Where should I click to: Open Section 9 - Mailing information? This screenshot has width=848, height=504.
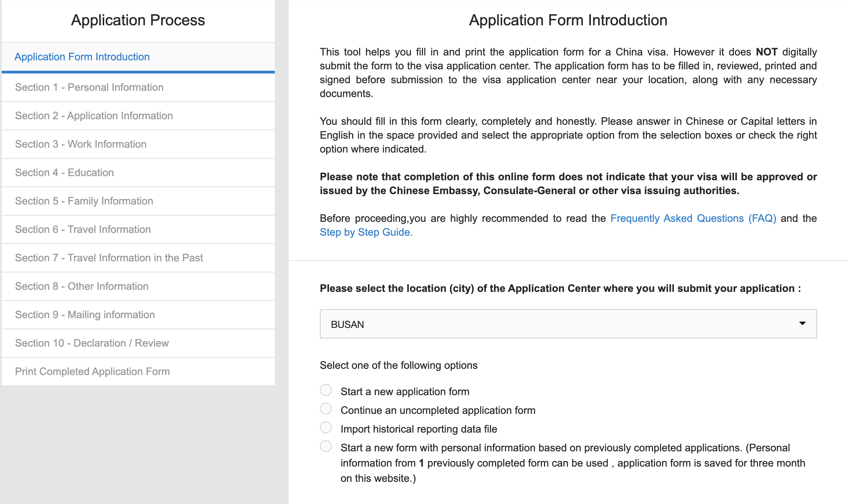[85, 315]
